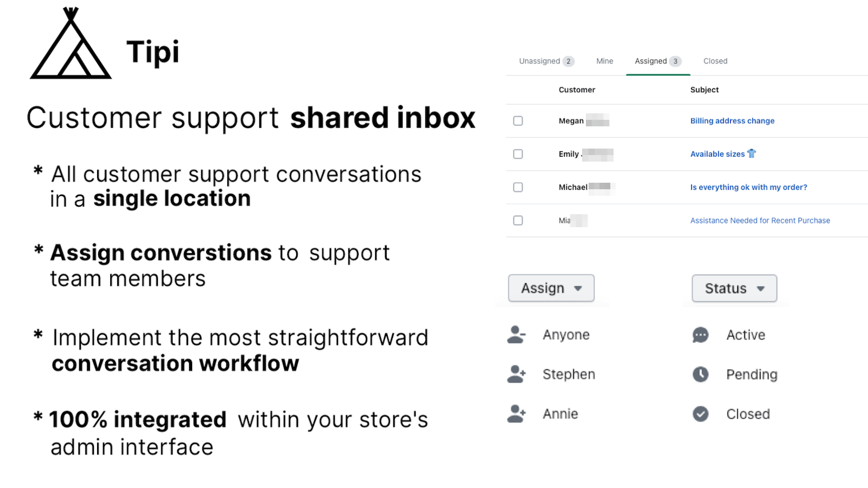Screen dimensions: 868x488
Task: Check the box next to Michael
Action: (518, 187)
